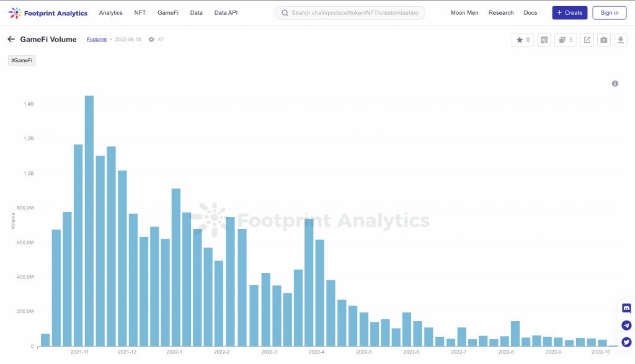Take a snapshot with the camera icon
The image size is (635, 364).
(x=604, y=40)
